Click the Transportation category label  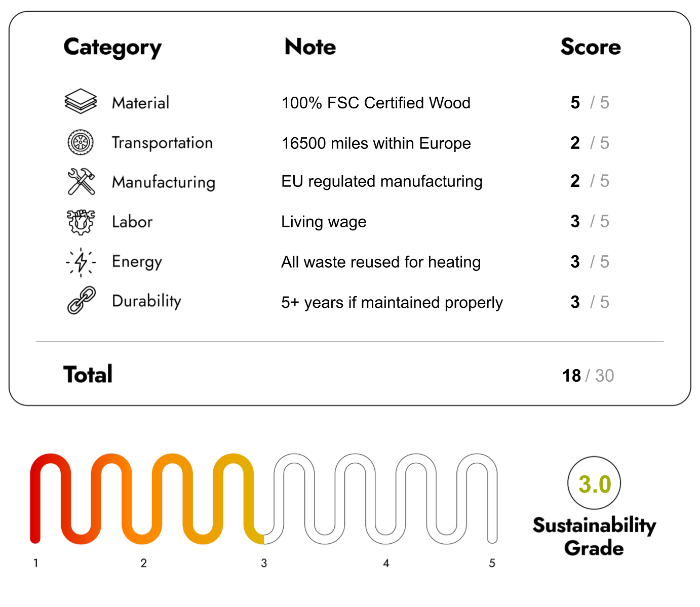[x=162, y=143]
